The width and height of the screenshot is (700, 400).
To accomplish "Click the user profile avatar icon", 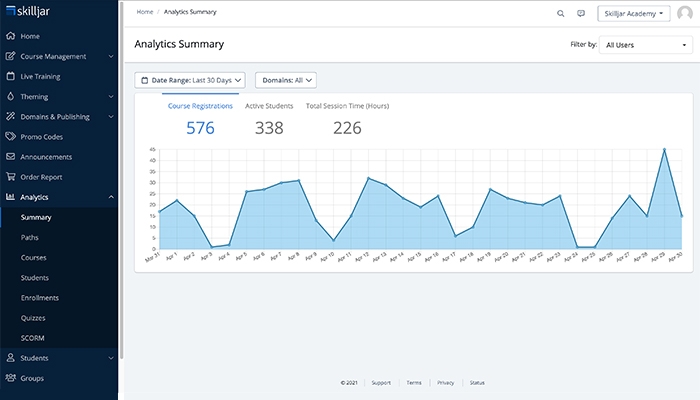I will point(684,14).
